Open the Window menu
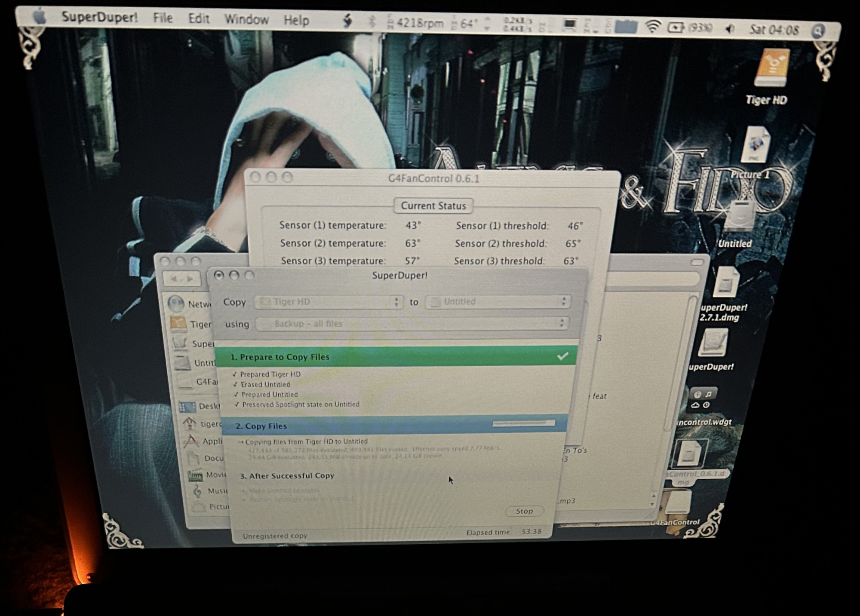Screen dimensions: 860x616 [x=246, y=20]
